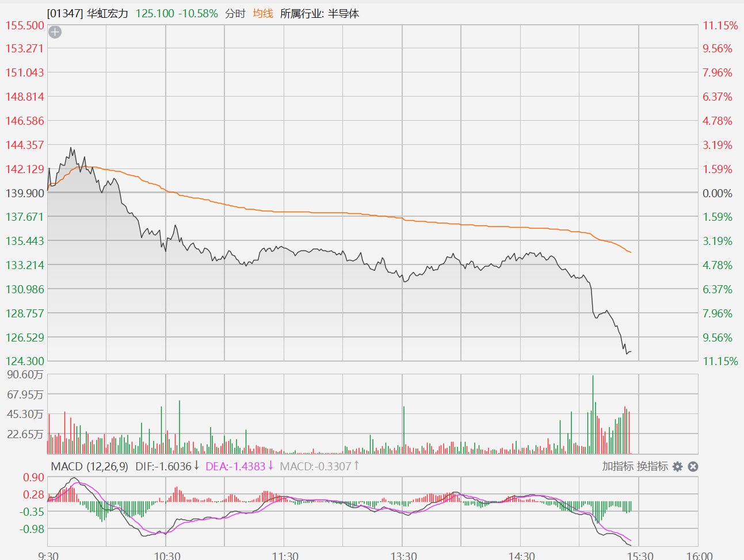Click the 0.90 MACD axis label
This screenshot has width=744, height=560.
pos(33,477)
